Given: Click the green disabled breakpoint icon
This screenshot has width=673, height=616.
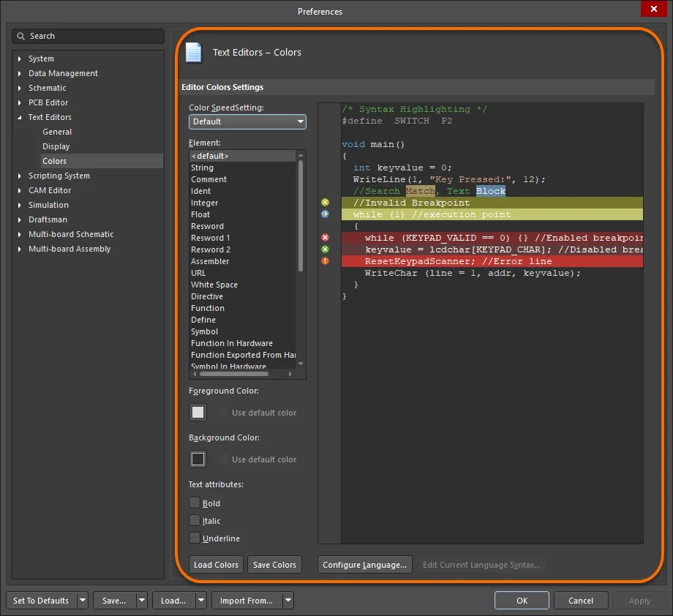Looking at the screenshot, I should point(326,249).
